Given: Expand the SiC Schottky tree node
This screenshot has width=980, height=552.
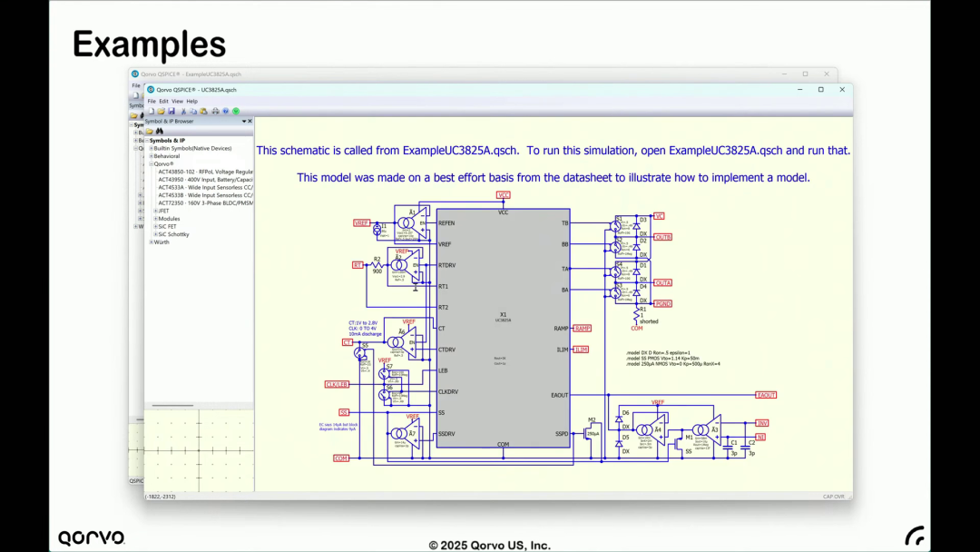Looking at the screenshot, I should [156, 234].
